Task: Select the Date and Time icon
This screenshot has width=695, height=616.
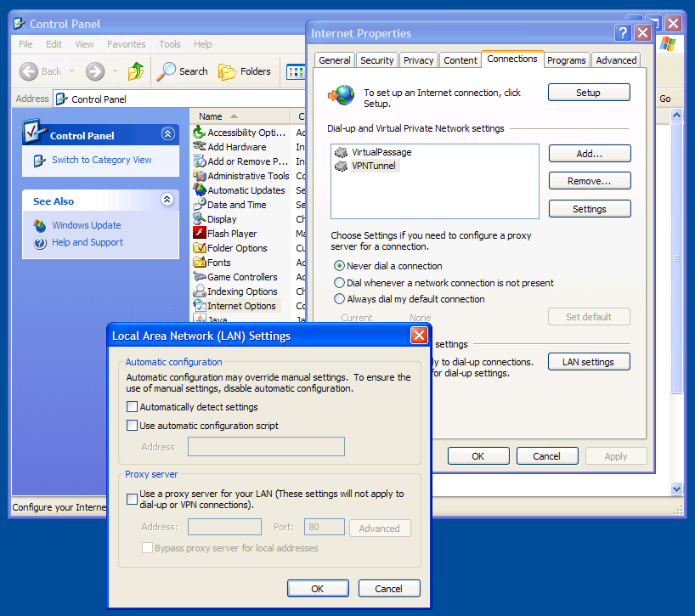Action: tap(200, 205)
